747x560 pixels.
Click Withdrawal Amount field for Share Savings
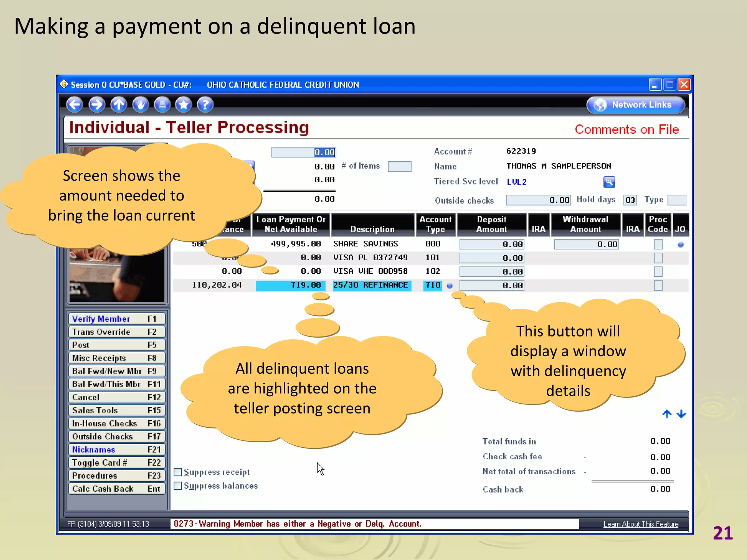pos(586,244)
